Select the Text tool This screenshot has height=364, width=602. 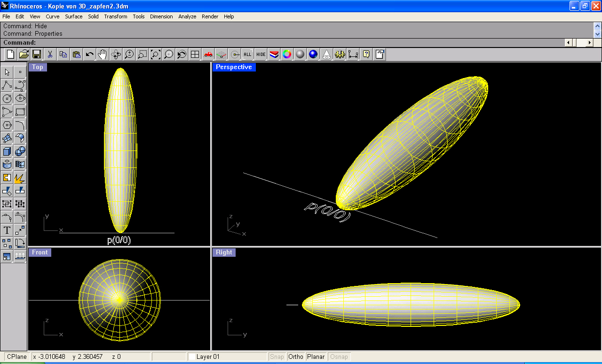point(7,230)
